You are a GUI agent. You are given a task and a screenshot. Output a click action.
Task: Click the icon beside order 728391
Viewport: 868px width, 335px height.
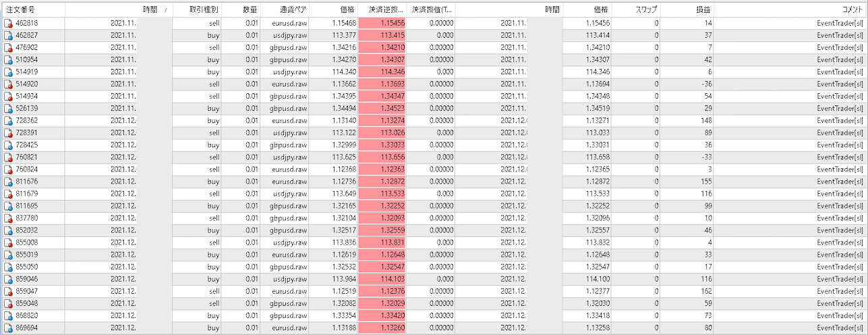click(8, 132)
